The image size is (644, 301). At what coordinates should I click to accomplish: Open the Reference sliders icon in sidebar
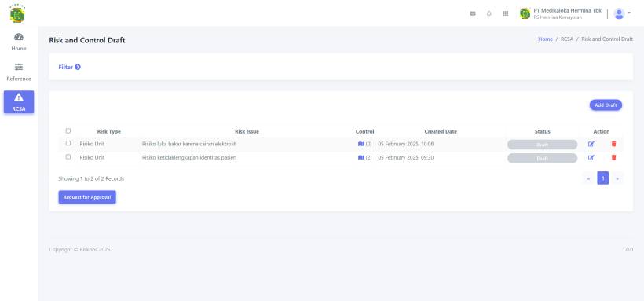coord(19,67)
